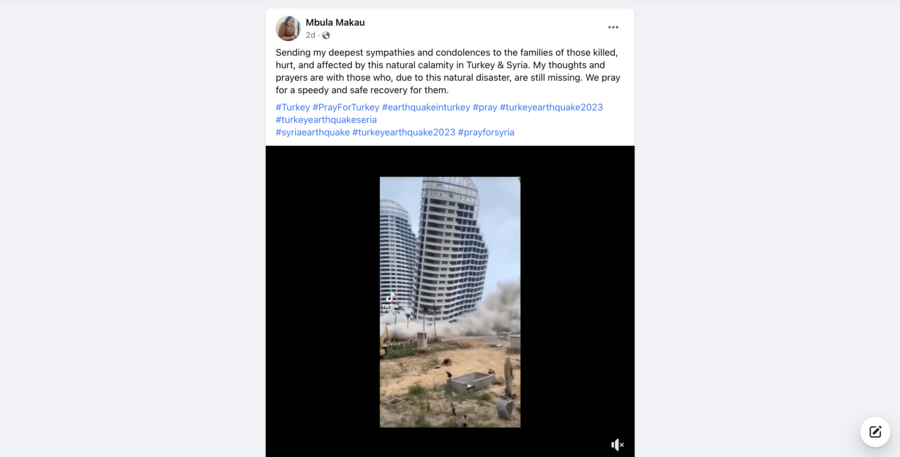Viewport: 900px width, 457px height.
Task: Click the public globe audience icon
Action: click(x=326, y=36)
